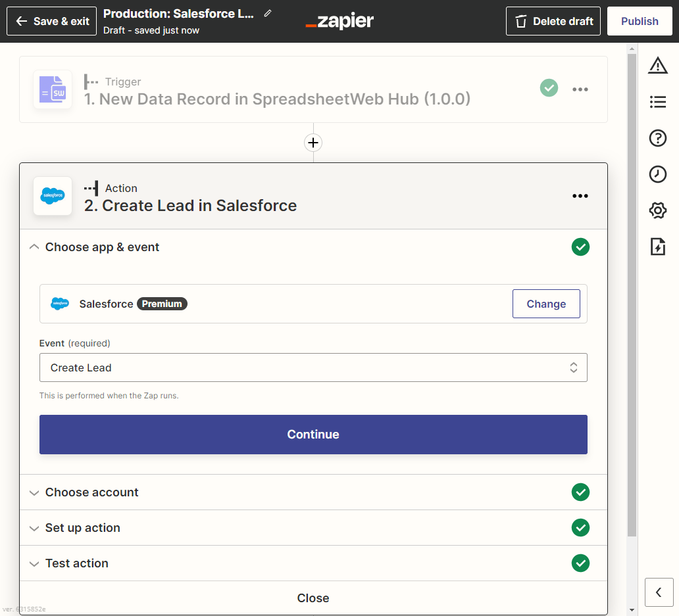Collapse the Choose app & event section
The height and width of the screenshot is (616, 679).
103,247
